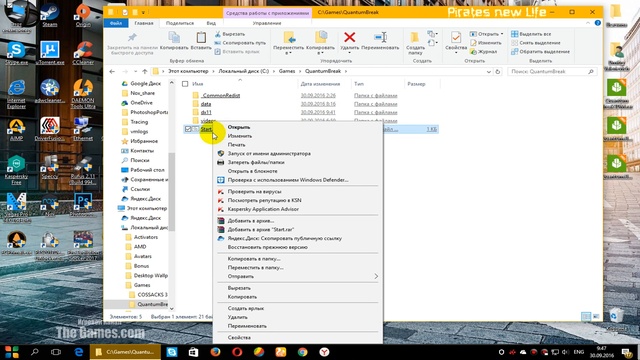
Task: Open the Share (Поделиться) ribbon tab
Action: tap(180, 23)
